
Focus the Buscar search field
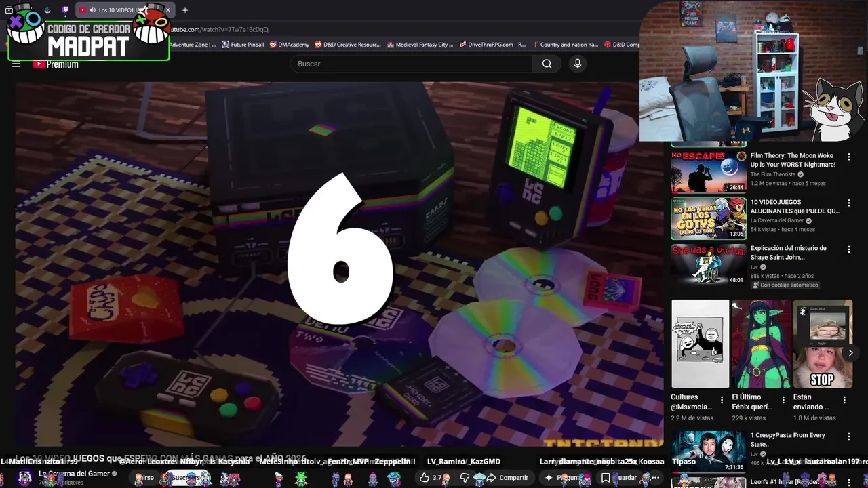pos(412,64)
